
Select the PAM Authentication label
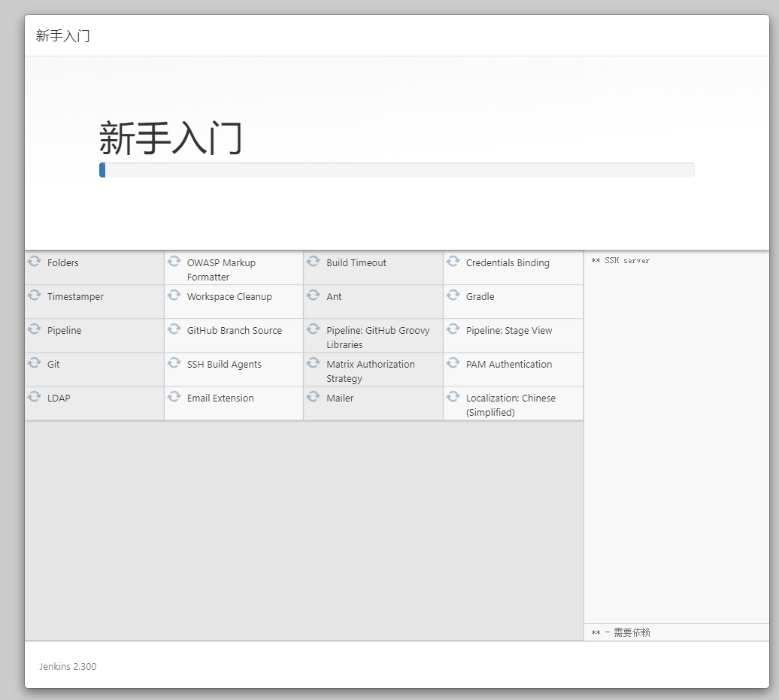[x=509, y=364]
